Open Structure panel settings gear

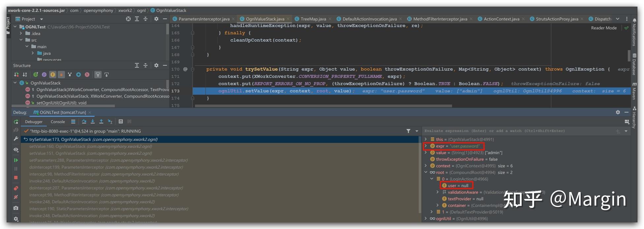click(156, 66)
